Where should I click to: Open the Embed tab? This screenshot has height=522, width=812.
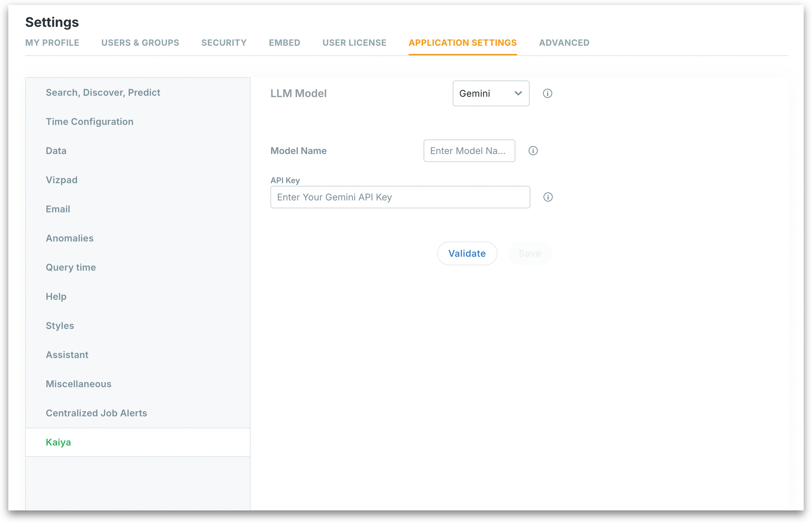[x=284, y=43]
